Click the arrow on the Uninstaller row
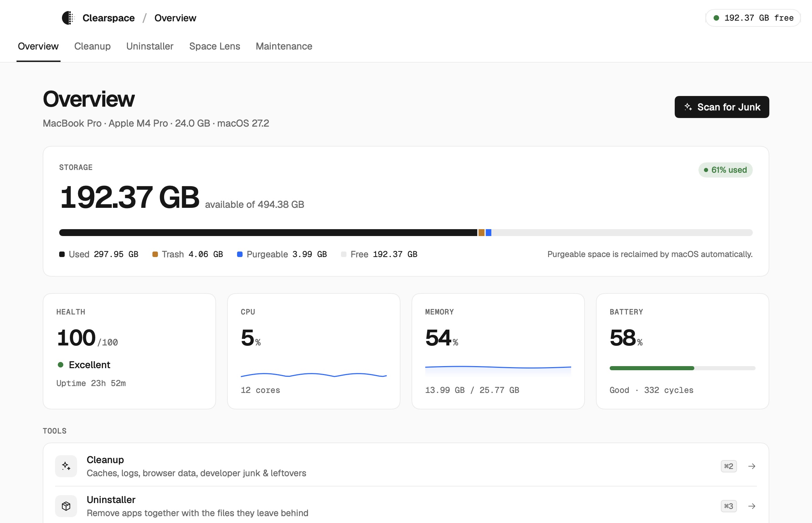Viewport: 812px width, 523px height. pyautogui.click(x=752, y=506)
